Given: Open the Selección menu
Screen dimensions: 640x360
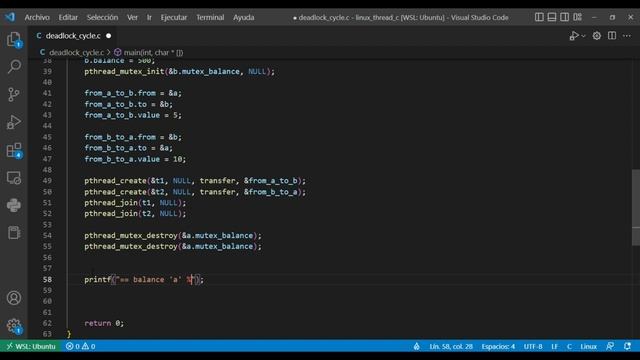Looking at the screenshot, I should click(x=102, y=18).
